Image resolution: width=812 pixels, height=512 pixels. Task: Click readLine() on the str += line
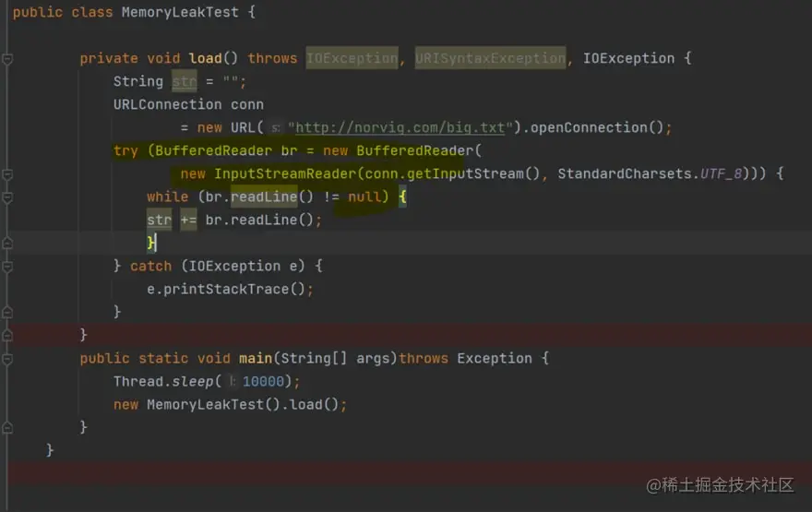pyautogui.click(x=272, y=220)
